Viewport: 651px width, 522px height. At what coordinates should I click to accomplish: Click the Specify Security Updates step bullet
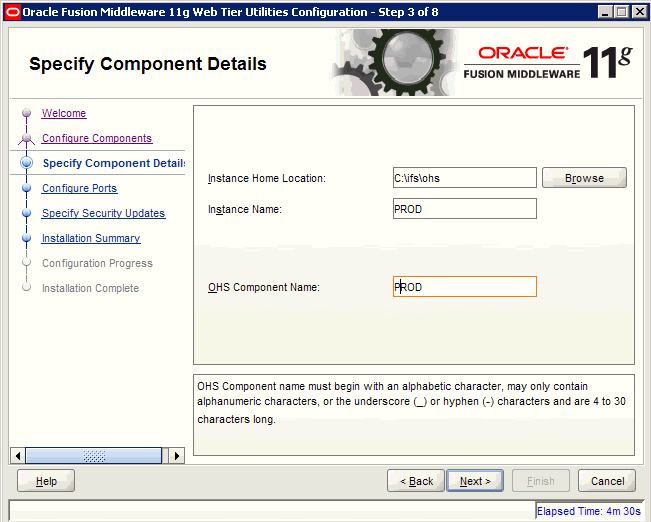(27, 213)
